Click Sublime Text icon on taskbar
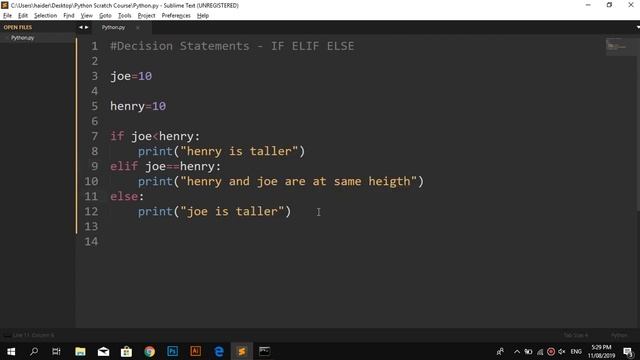 click(242, 351)
